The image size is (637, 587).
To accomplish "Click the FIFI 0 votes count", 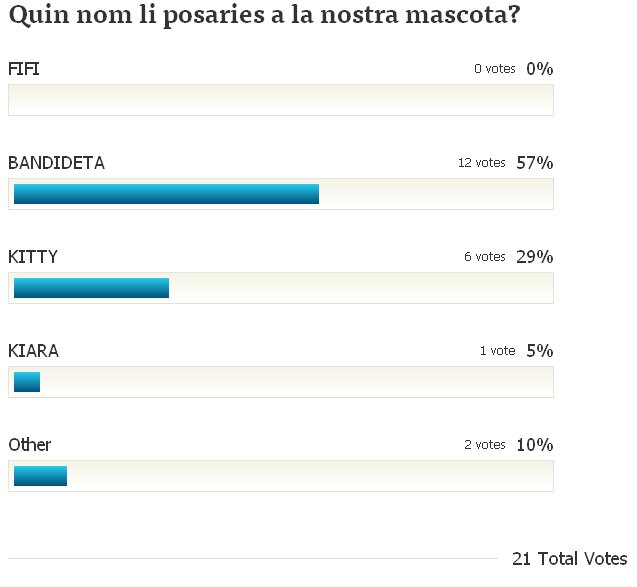I will [x=495, y=69].
